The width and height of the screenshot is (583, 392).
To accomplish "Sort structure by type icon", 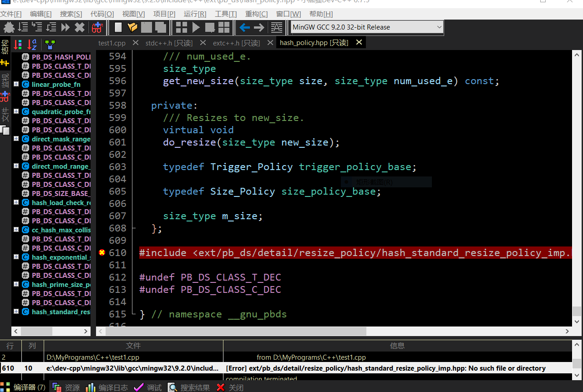I will (x=18, y=44).
